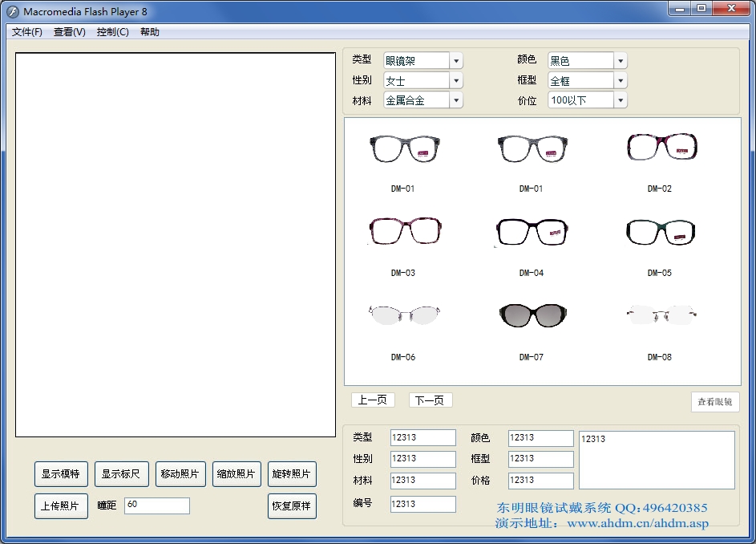Click the 瞳距 input field
Image resolution: width=756 pixels, height=544 pixels.
pyautogui.click(x=157, y=505)
